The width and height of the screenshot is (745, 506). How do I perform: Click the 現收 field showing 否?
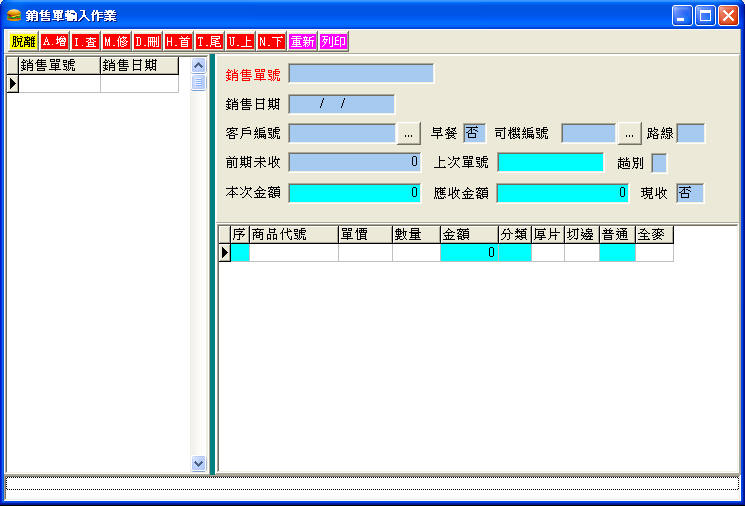coord(690,193)
